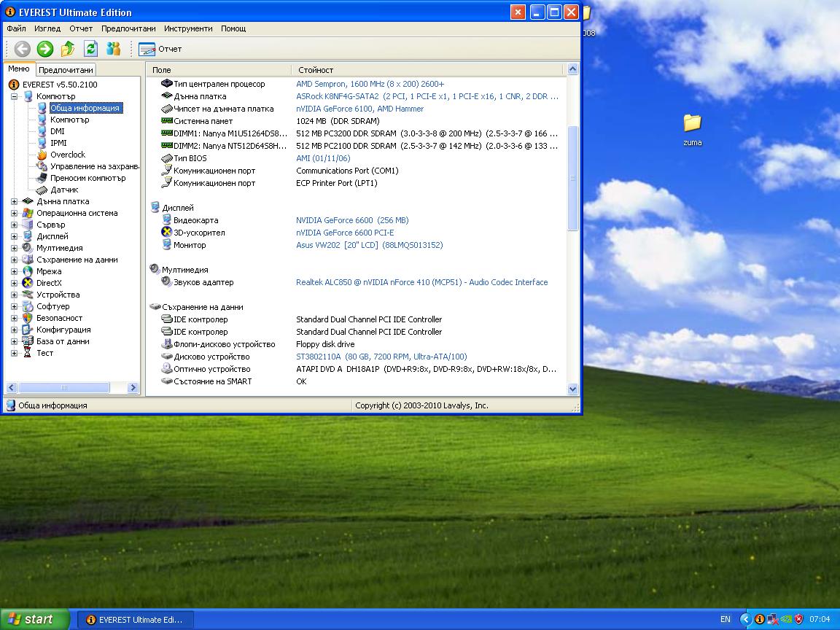Click the Back arrow toolbar icon
The height and width of the screenshot is (630, 840).
23,49
